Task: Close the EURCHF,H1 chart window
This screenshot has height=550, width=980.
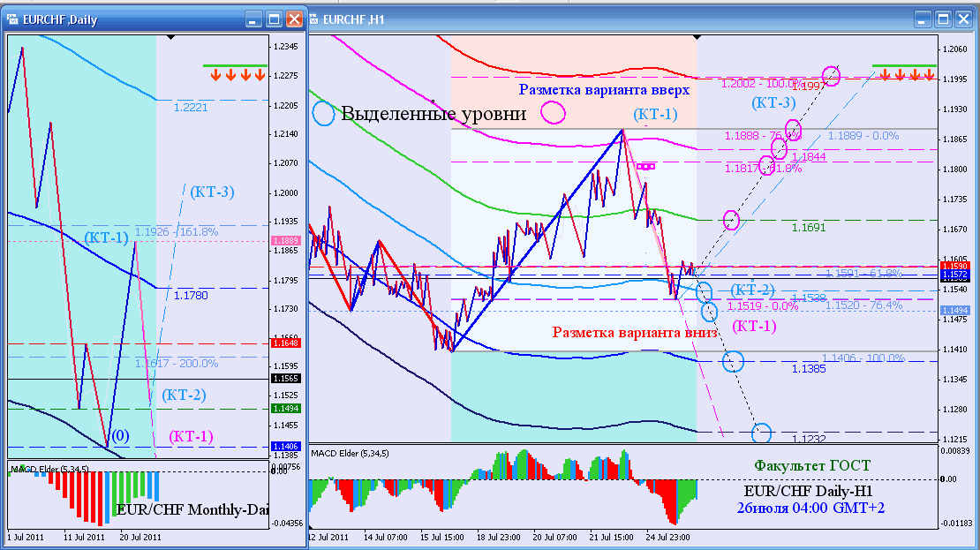Action: (964, 19)
